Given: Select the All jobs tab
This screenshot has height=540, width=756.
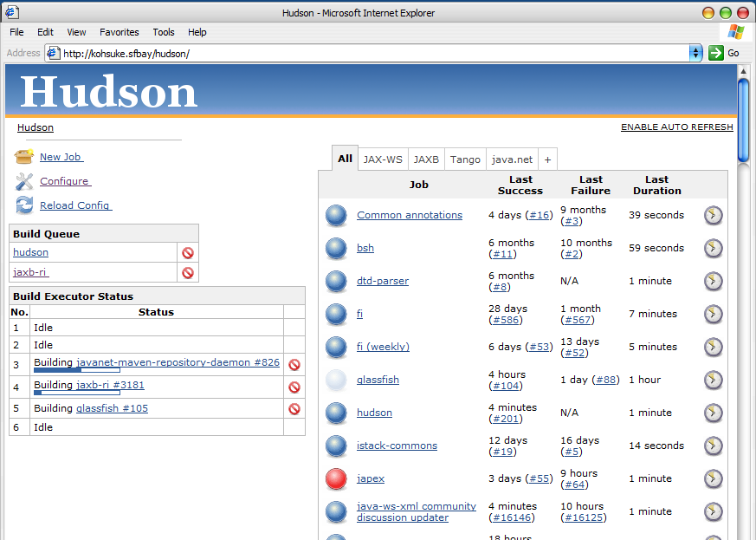Looking at the screenshot, I should [x=345, y=159].
